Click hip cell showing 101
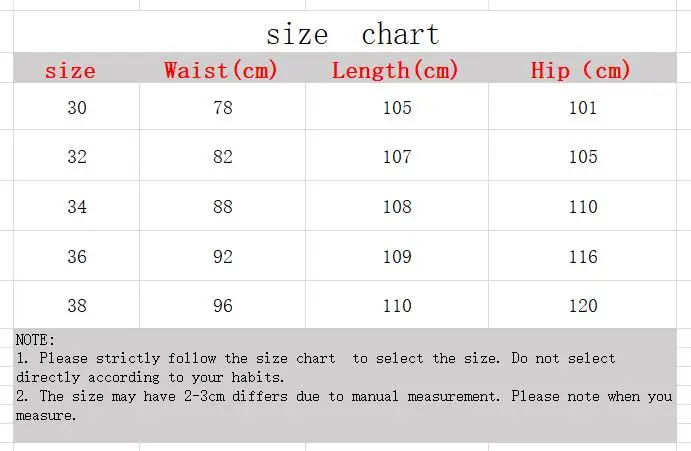Viewport: 691px width, 451px height. (582, 106)
